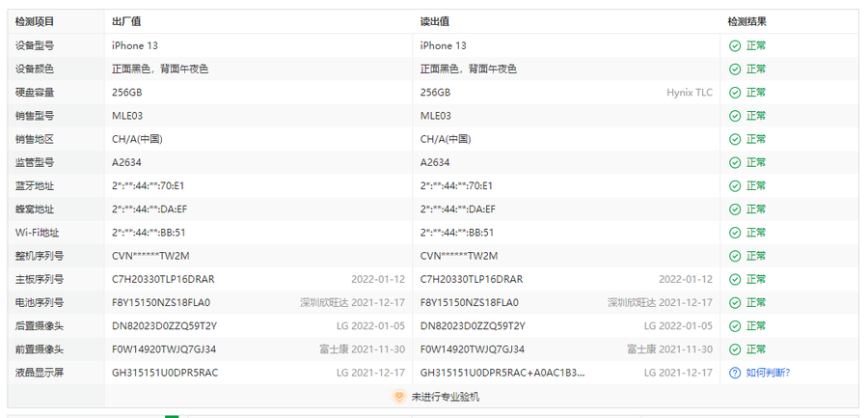
Task: Open the 如何判断? link
Action: (x=768, y=373)
